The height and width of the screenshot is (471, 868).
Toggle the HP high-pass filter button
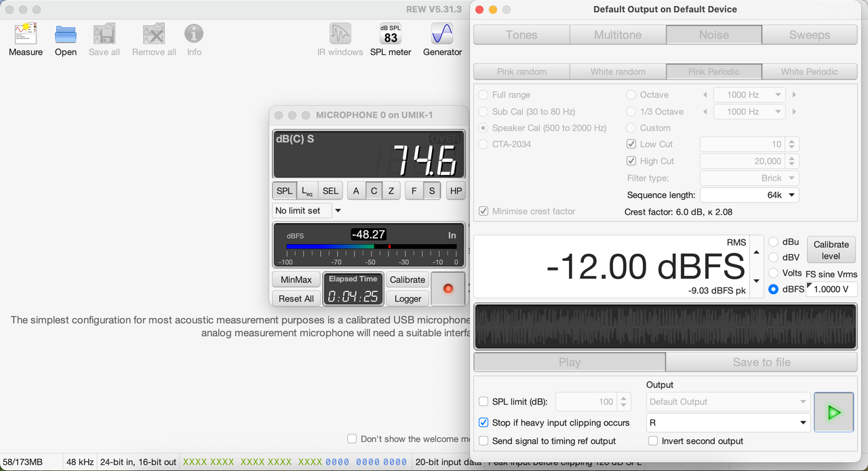(456, 191)
